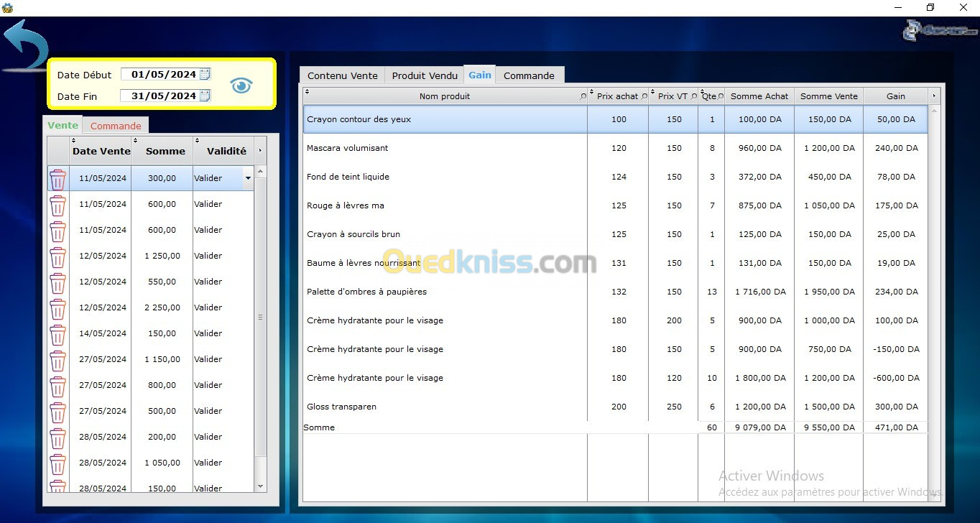Viewport: 980px width, 523px height.
Task: Click the blue back arrow icon
Action: [26, 46]
